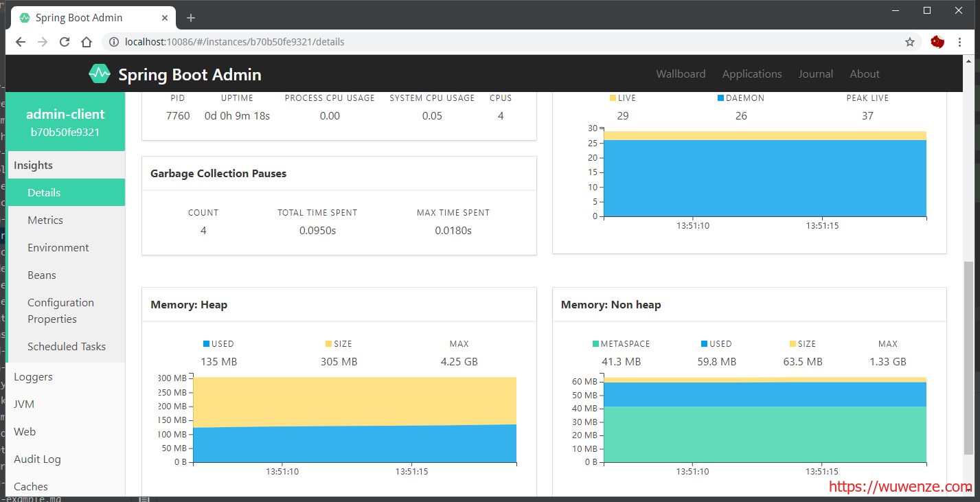Viewport: 980px width, 502px height.
Task: Expand the Web sidebar section
Action: [x=67, y=431]
